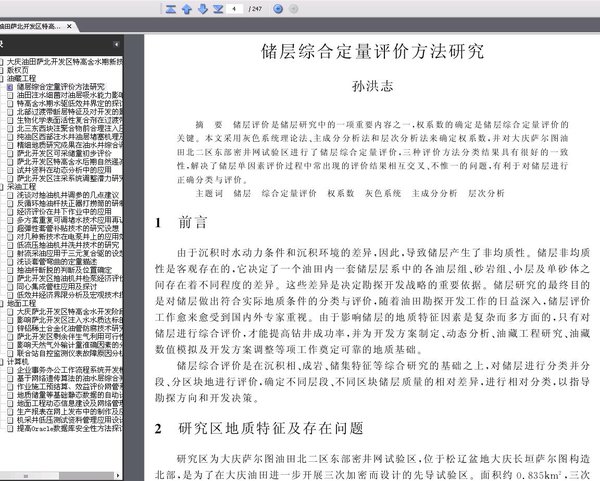
Task: Click page icon beside 萨北开发区可采储量初步评价
Action: coord(10,153)
